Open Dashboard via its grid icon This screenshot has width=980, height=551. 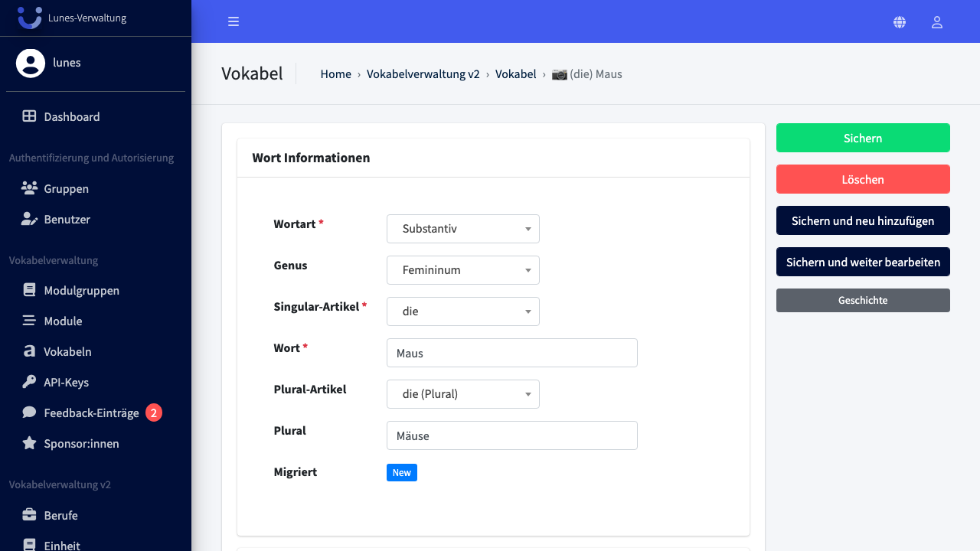29,116
